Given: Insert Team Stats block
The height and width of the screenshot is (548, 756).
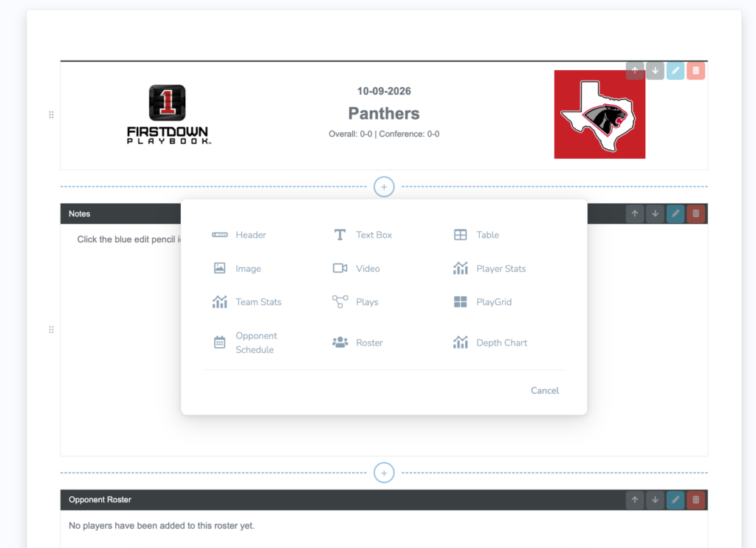Looking at the screenshot, I should click(x=247, y=302).
